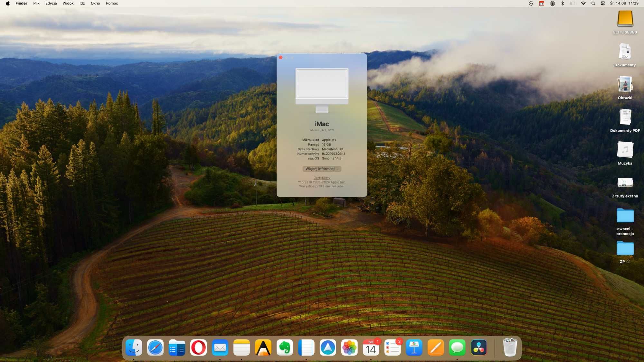644x362 pixels.
Task: Launch DaVinci Resolve from the Dock
Action: pos(479,348)
